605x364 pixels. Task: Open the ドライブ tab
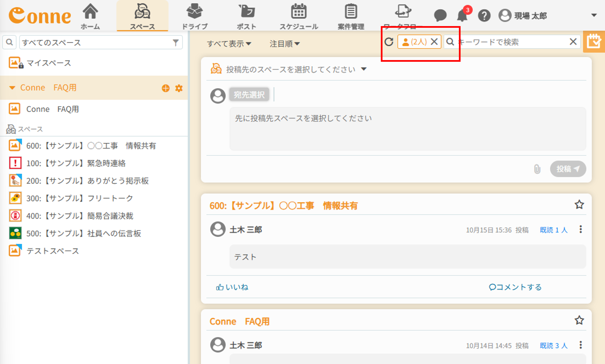click(195, 16)
